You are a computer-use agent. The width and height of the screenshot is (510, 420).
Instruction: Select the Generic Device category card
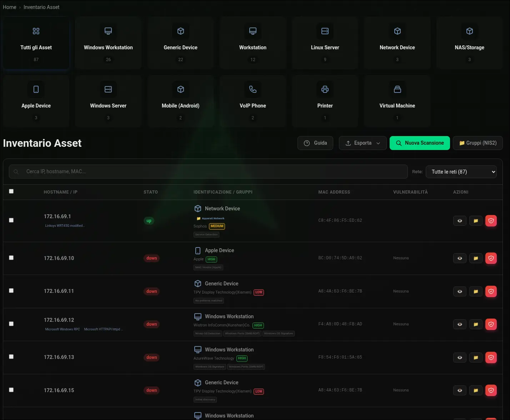tap(181, 43)
